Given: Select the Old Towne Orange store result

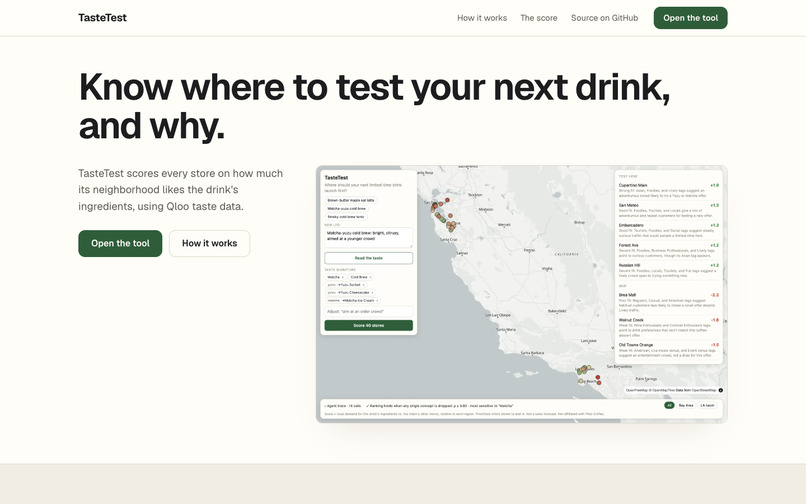Looking at the screenshot, I should coord(669,350).
